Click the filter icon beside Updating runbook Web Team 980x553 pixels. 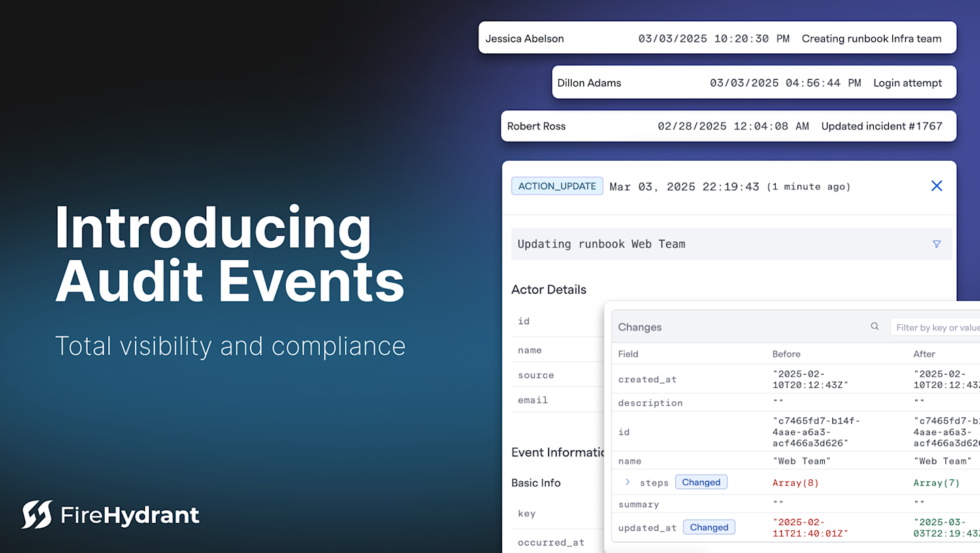[936, 244]
